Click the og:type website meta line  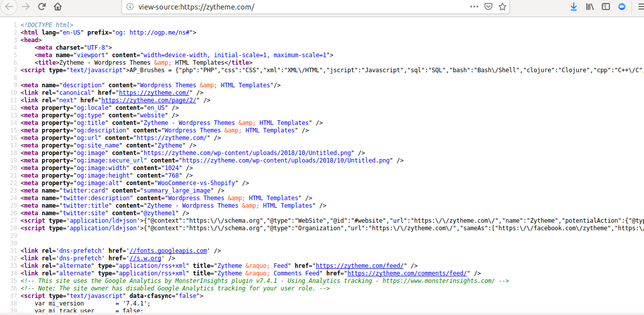pyautogui.click(x=100, y=115)
